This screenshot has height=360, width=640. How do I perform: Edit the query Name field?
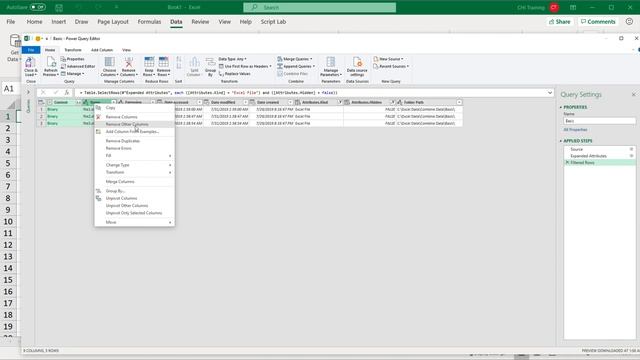599,121
